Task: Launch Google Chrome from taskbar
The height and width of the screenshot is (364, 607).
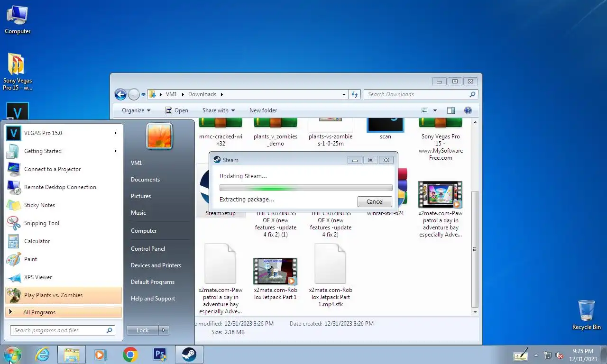Action: coord(130,355)
